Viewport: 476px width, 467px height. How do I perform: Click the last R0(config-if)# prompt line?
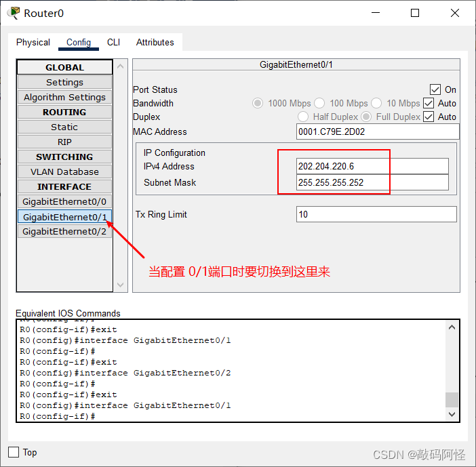coord(58,416)
